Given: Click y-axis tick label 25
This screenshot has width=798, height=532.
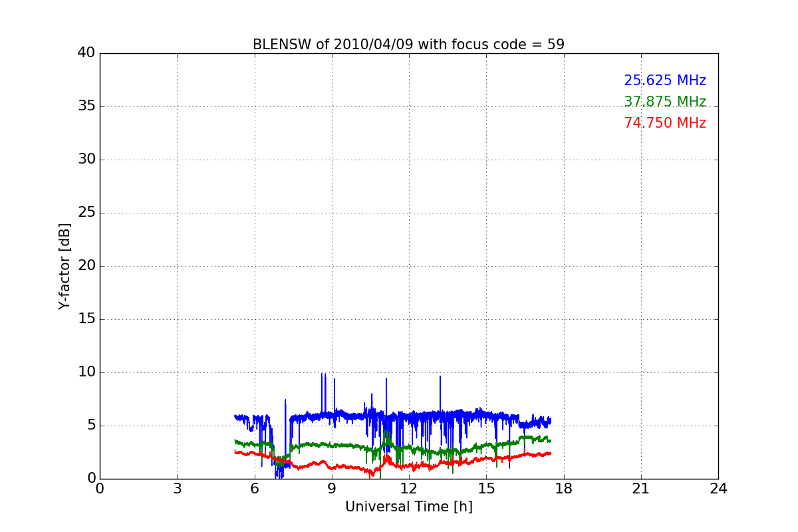Looking at the screenshot, I should 86,212.
